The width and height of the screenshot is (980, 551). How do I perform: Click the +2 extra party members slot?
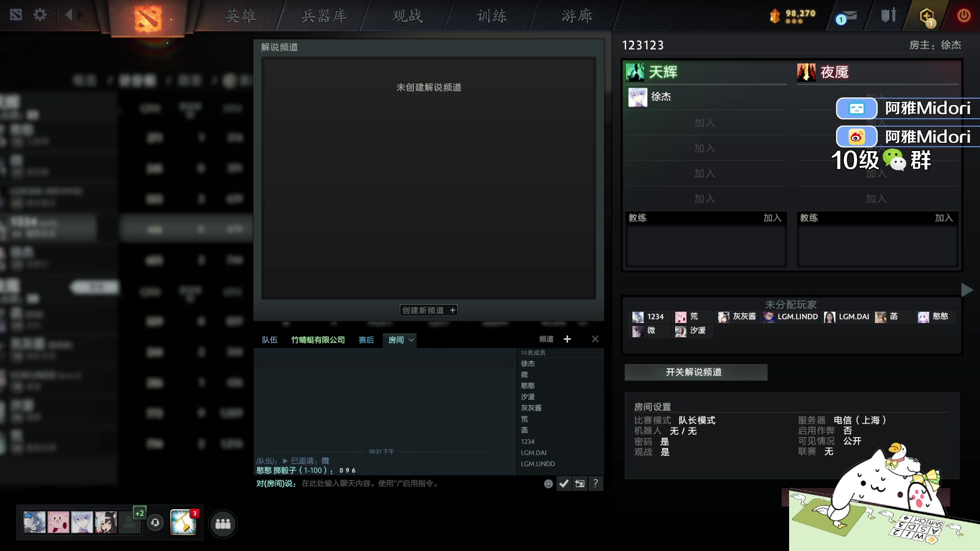coord(139,513)
